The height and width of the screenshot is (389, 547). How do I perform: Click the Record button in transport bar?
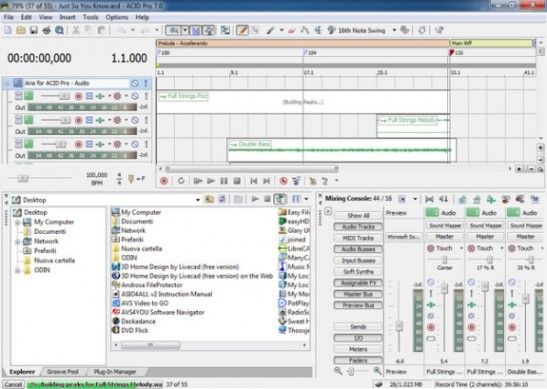click(164, 181)
